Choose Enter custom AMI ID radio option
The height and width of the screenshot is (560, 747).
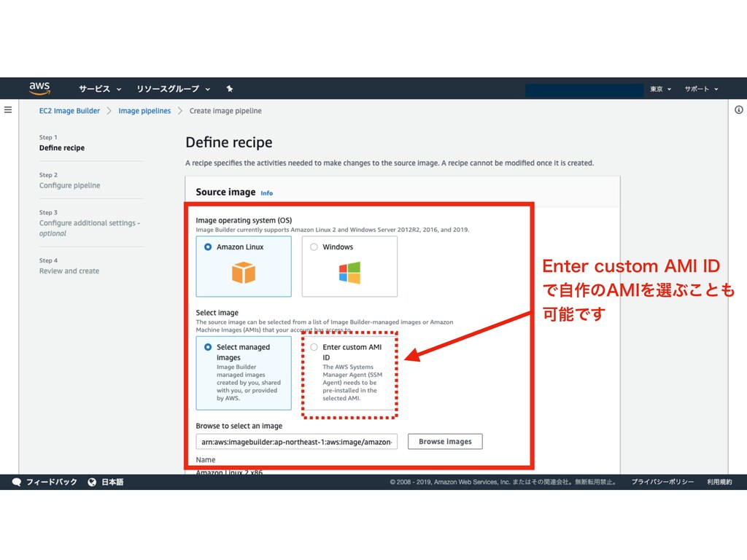pyautogui.click(x=314, y=347)
